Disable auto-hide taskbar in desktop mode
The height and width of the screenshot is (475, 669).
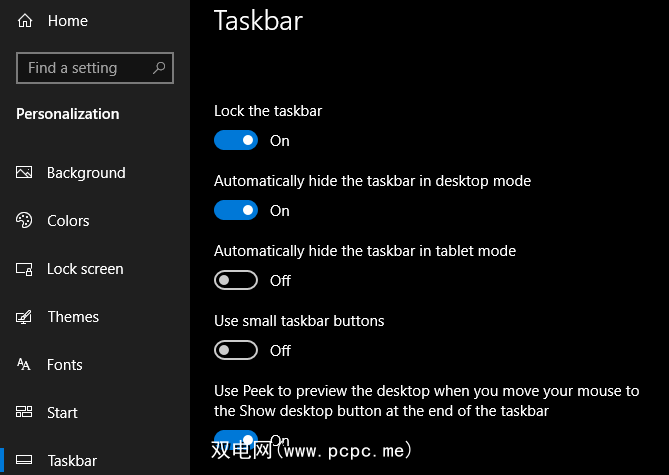point(236,211)
